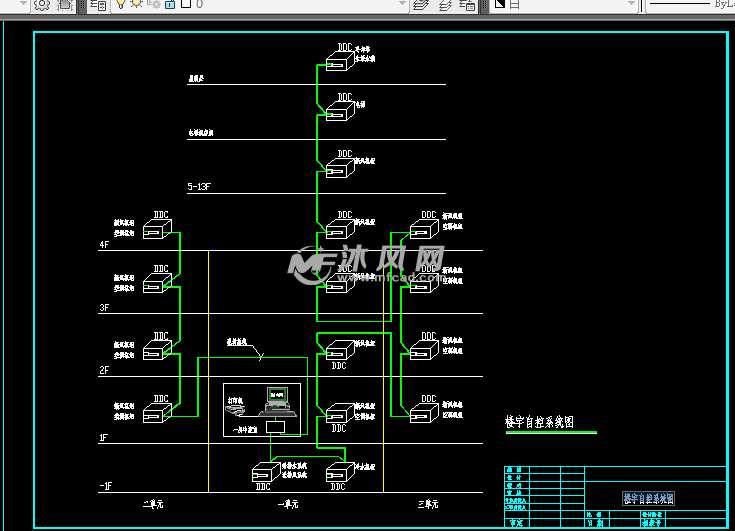Select the 1F DDC box in 三单元
735x531 pixels.
click(424, 413)
